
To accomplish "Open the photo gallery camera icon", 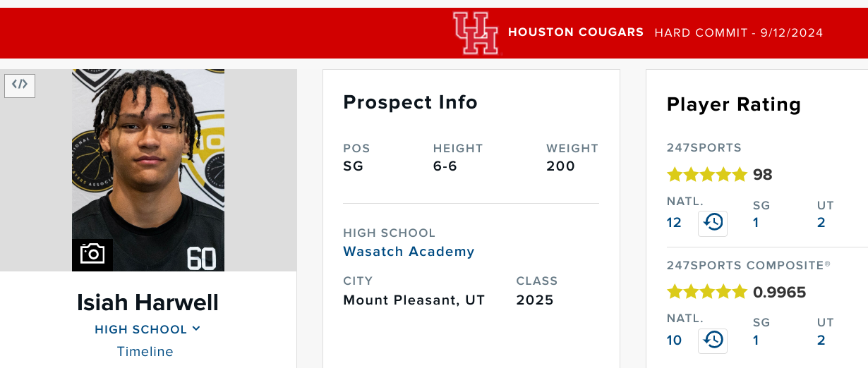I will pyautogui.click(x=92, y=254).
